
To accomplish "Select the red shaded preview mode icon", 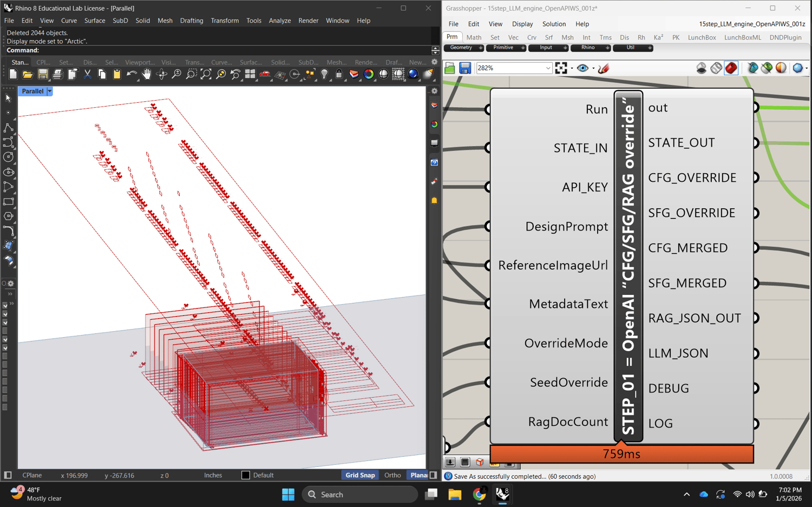I will [x=731, y=68].
